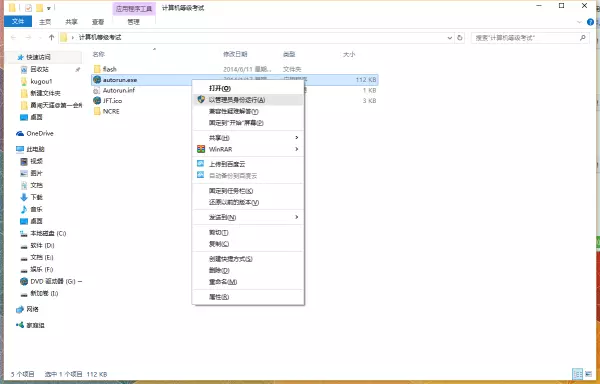The width and height of the screenshot is (600, 384).
Task: Click the up one level arrow button
Action: pos(52,37)
